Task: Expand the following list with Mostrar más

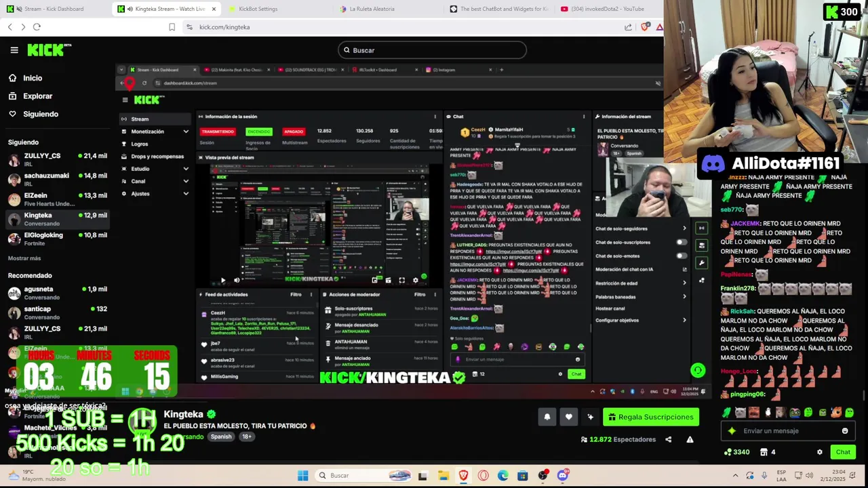Action: click(x=24, y=258)
